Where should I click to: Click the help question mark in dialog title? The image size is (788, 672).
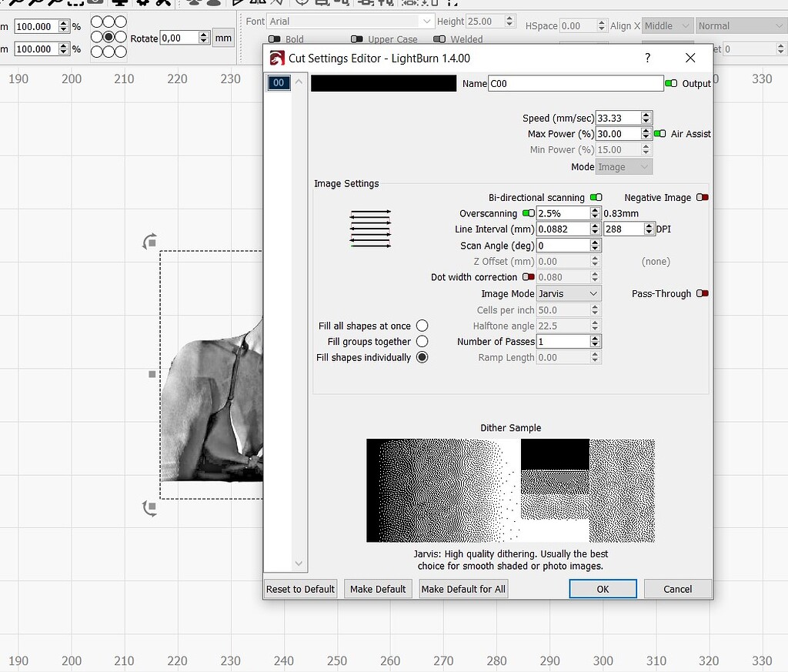pos(647,58)
